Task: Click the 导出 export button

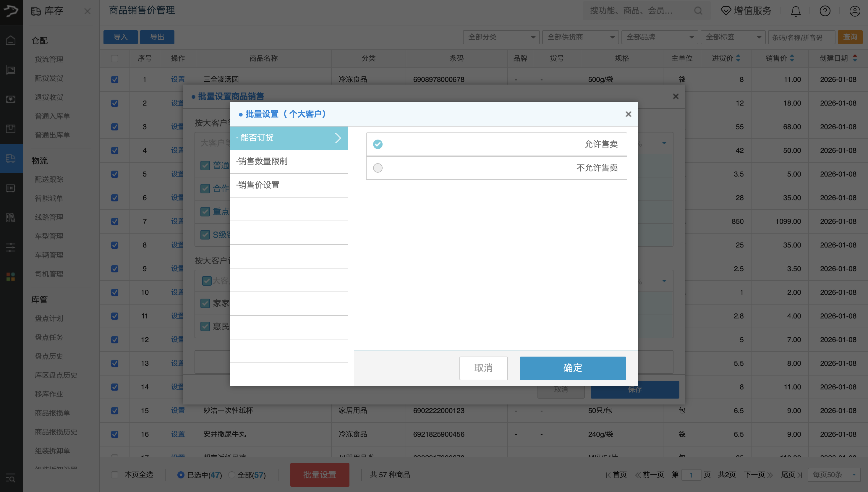Action: pyautogui.click(x=158, y=37)
